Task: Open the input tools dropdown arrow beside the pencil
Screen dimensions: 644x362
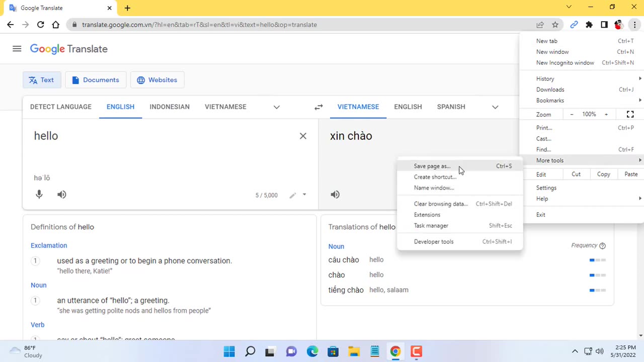Action: click(304, 195)
